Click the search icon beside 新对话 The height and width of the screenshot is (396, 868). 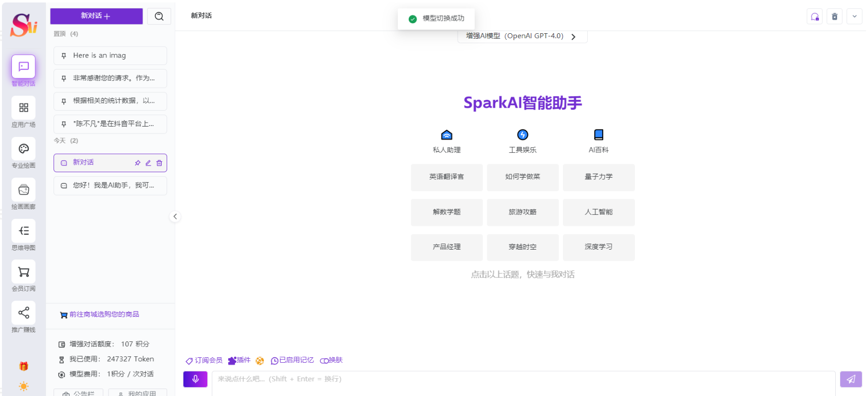[x=159, y=16]
